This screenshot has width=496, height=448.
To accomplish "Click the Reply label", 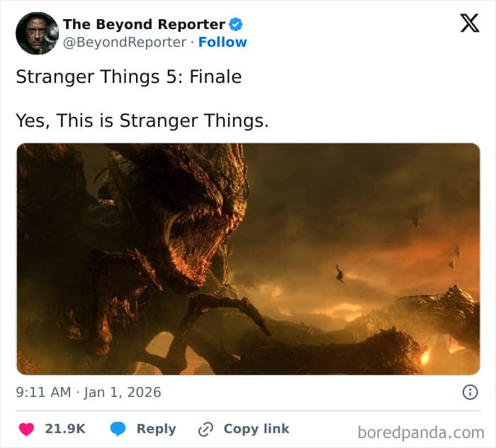I will [156, 429].
